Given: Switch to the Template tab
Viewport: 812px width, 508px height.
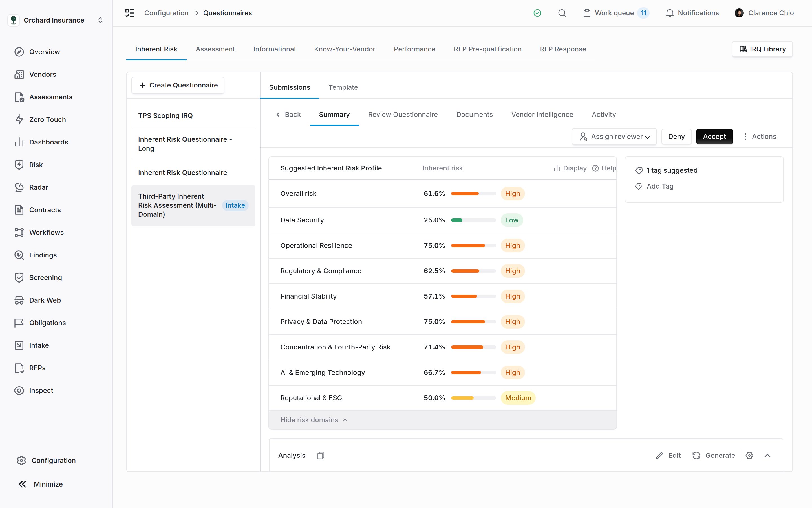Looking at the screenshot, I should pos(343,87).
